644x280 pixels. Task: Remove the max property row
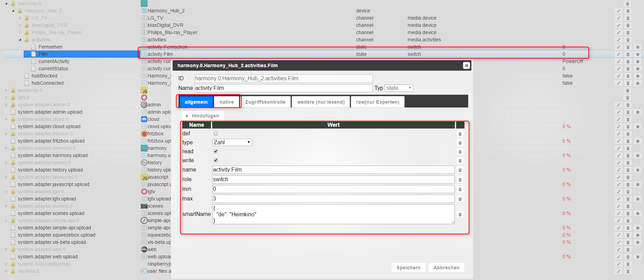coord(460,199)
